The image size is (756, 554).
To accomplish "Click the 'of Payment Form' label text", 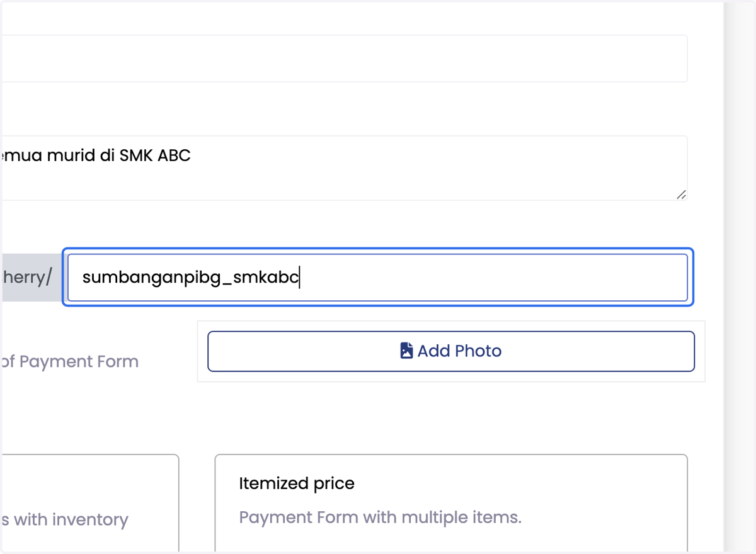I will (x=69, y=361).
